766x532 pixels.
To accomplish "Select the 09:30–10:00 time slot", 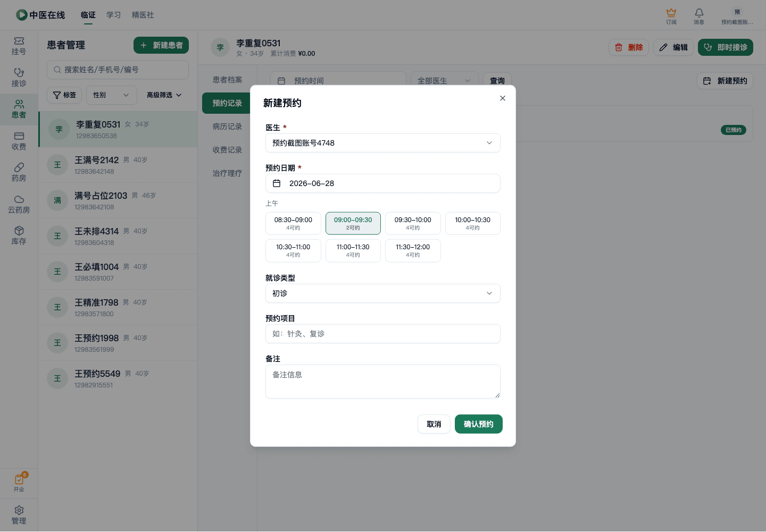I will (413, 223).
